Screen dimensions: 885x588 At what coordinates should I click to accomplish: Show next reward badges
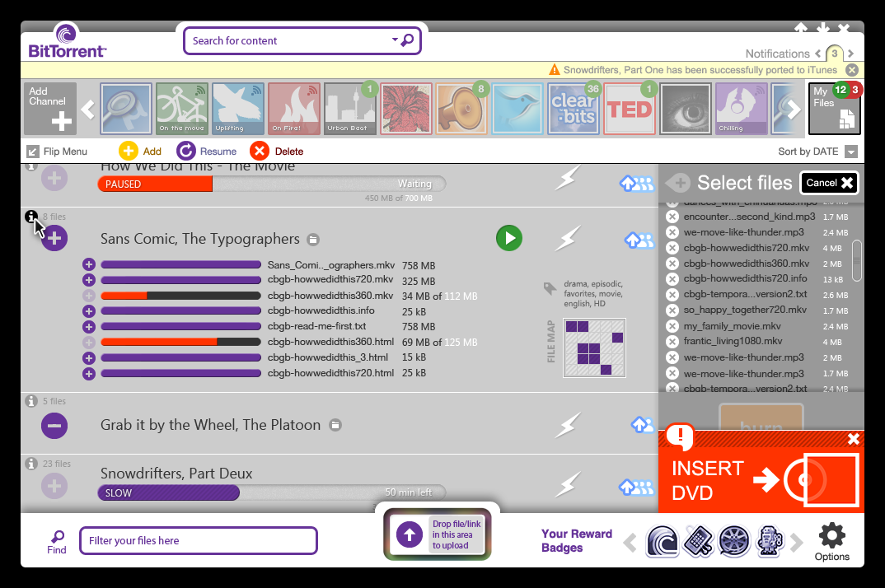point(796,542)
